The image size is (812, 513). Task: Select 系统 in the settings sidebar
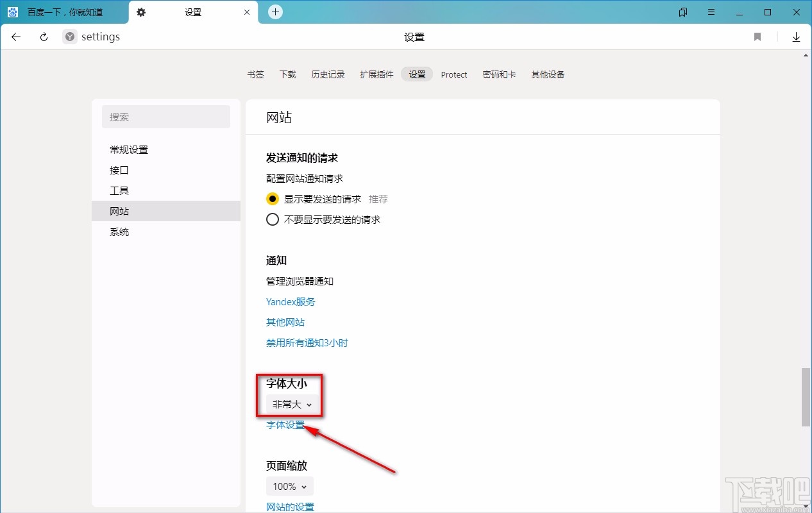pos(119,231)
